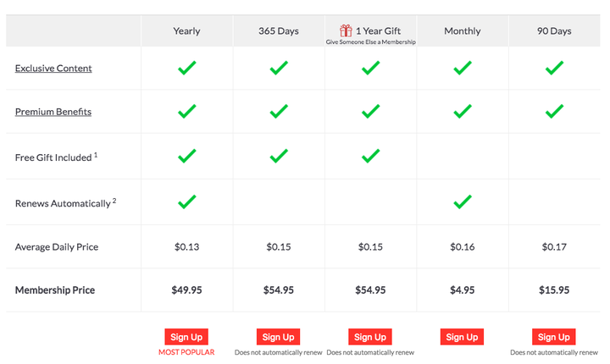Image resolution: width=610 pixels, height=364 pixels.
Task: Click the 365 Days Free Gift checkmark
Action: 279,156
